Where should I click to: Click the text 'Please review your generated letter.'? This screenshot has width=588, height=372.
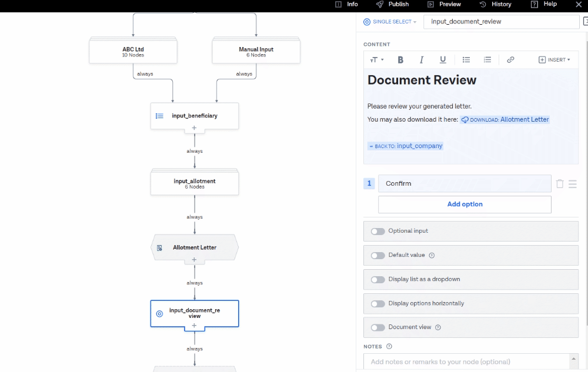pos(420,106)
